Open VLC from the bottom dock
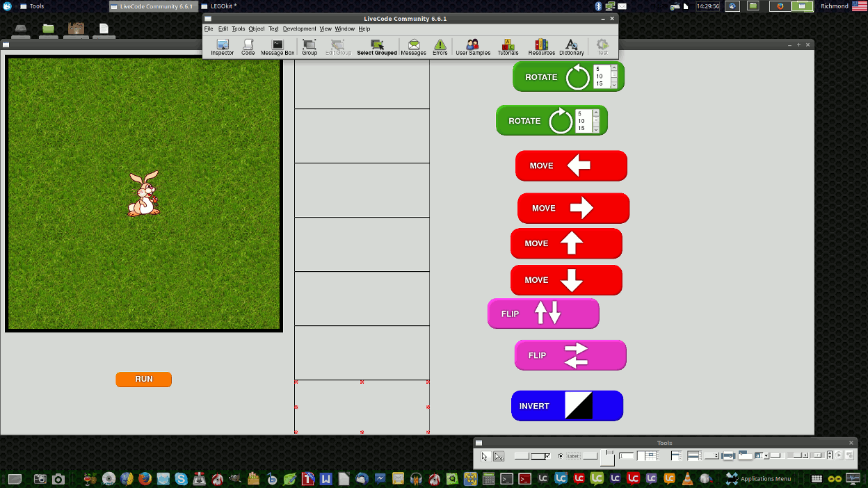The image size is (868, 488). tap(687, 478)
